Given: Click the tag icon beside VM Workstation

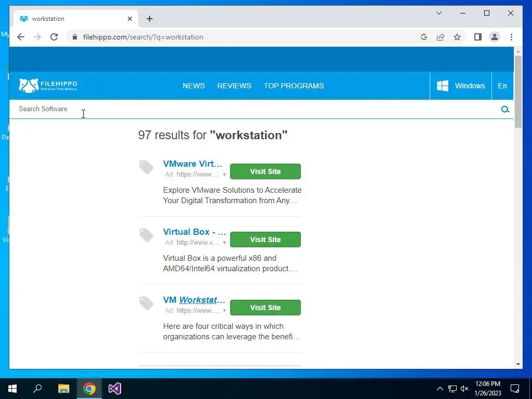Looking at the screenshot, I should (x=147, y=303).
